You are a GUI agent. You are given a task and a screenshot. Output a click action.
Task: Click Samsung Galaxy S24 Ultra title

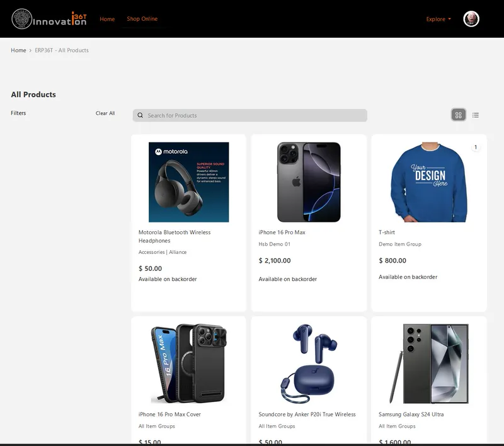point(411,415)
